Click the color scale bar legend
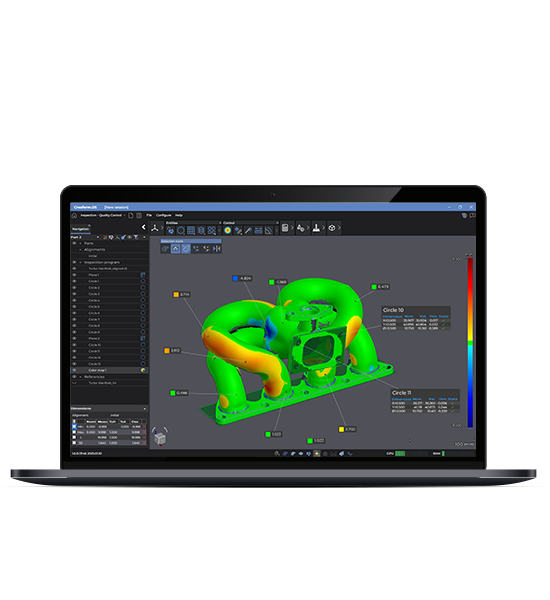Viewport: 550px width, 600px height. (x=470, y=342)
